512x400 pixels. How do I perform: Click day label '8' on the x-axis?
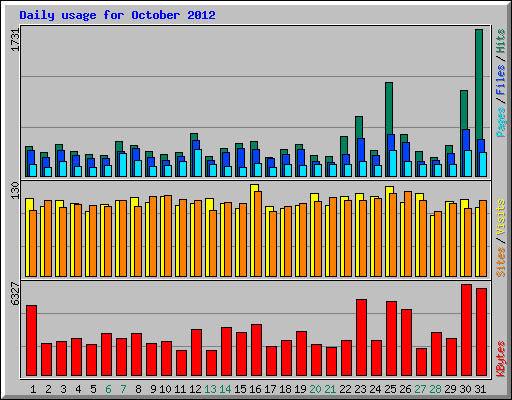138,389
